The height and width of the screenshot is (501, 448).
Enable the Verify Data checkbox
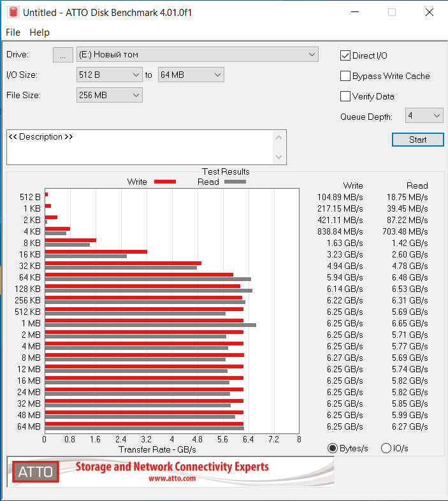[x=345, y=96]
